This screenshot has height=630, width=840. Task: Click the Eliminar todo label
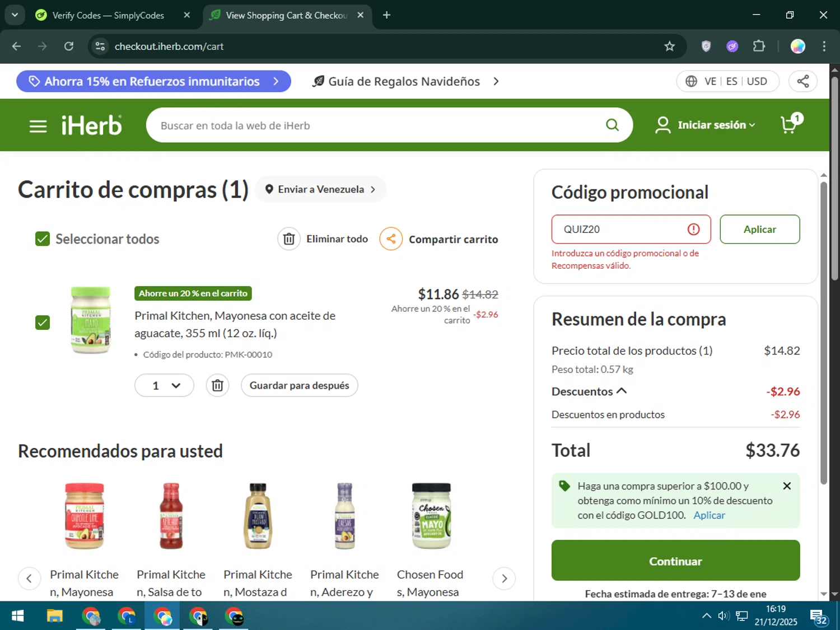337,239
